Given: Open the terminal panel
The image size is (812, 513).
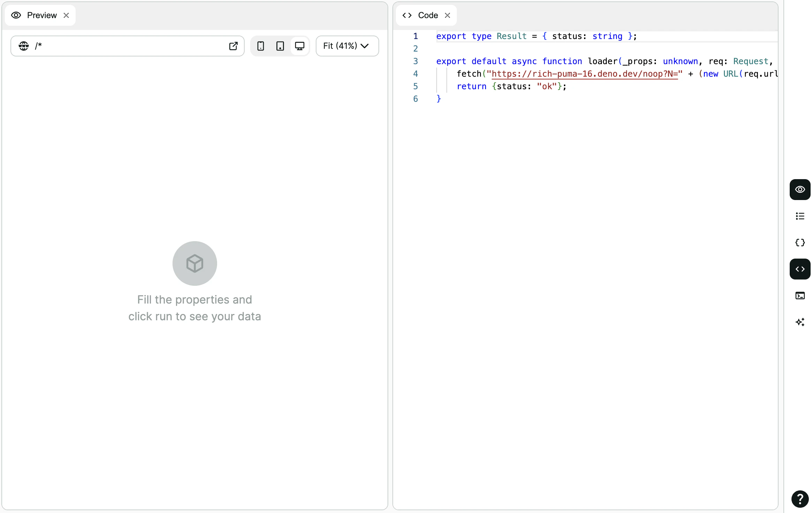Looking at the screenshot, I should [800, 296].
